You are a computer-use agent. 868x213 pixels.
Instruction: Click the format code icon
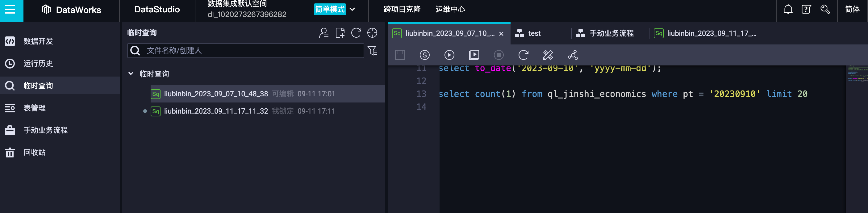click(548, 55)
